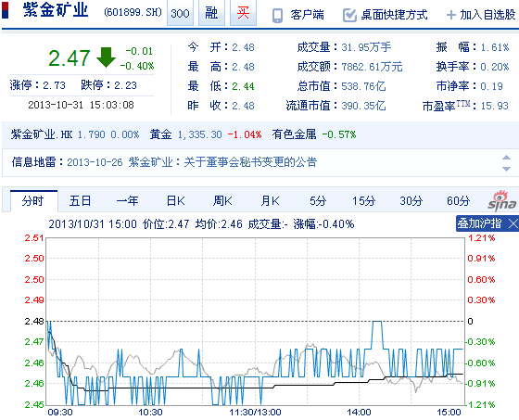
Task: Click the current price 2.47
Action: coord(70,58)
